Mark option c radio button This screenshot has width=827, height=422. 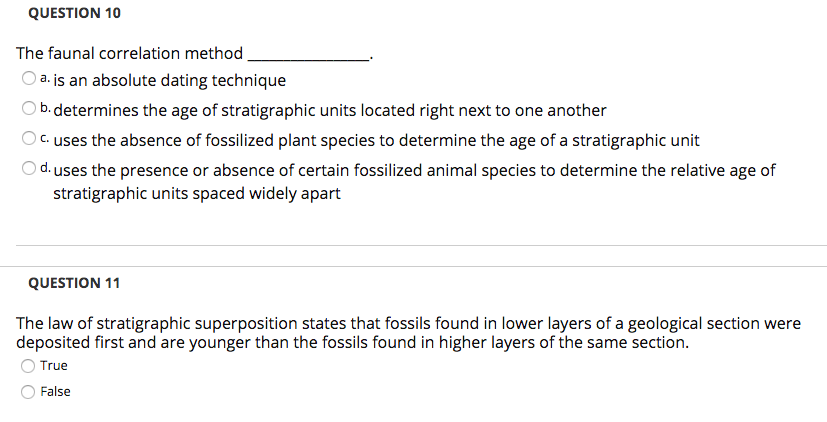pyautogui.click(x=28, y=138)
